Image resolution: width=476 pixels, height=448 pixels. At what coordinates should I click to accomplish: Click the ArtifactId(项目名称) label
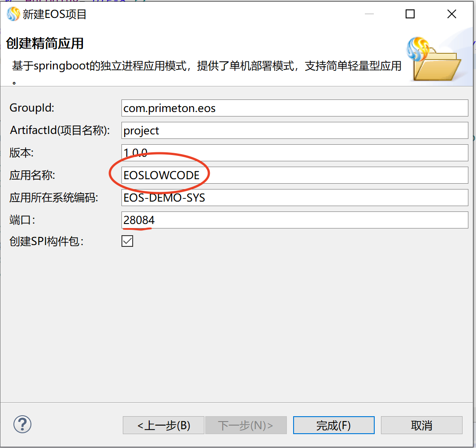coord(60,131)
